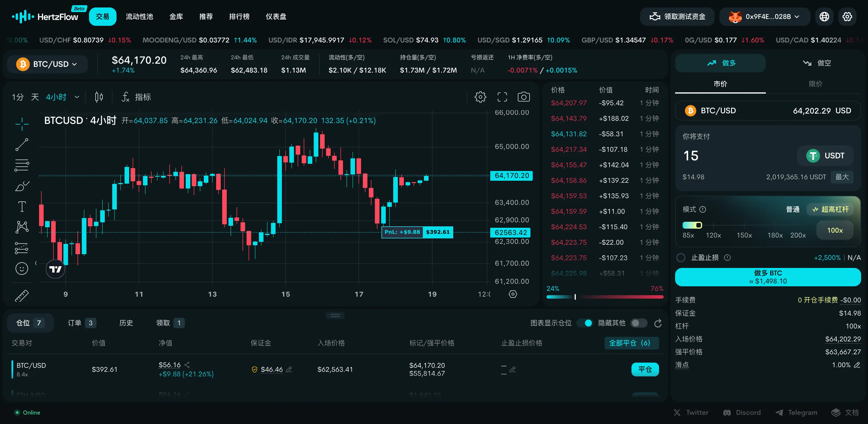The width and height of the screenshot is (868, 424).
Task: Enable the 止盈止损 radio option
Action: [x=681, y=258]
